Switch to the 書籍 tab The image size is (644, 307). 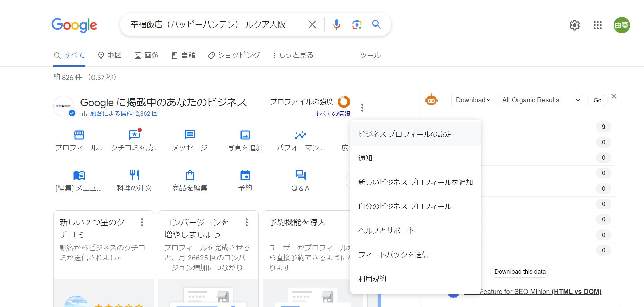(183, 55)
